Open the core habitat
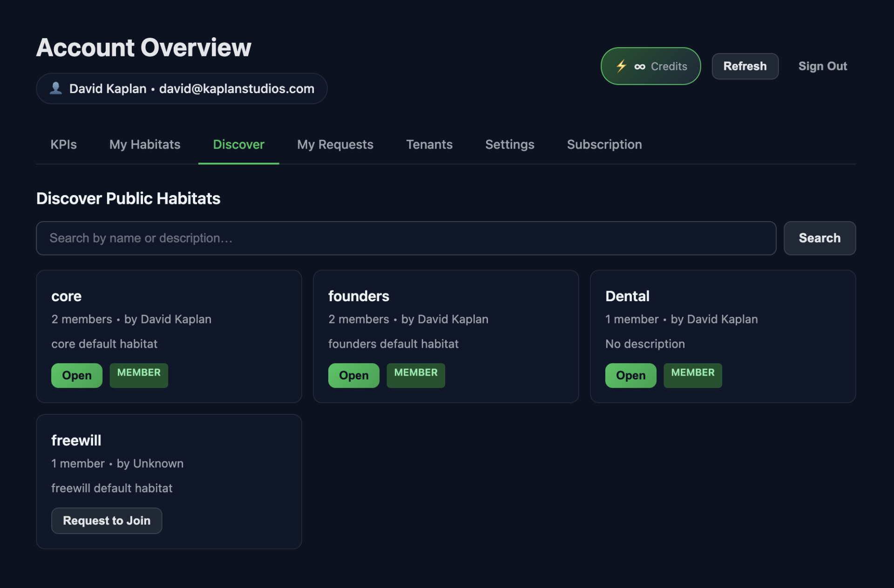Viewport: 894px width, 588px height. [x=76, y=375]
